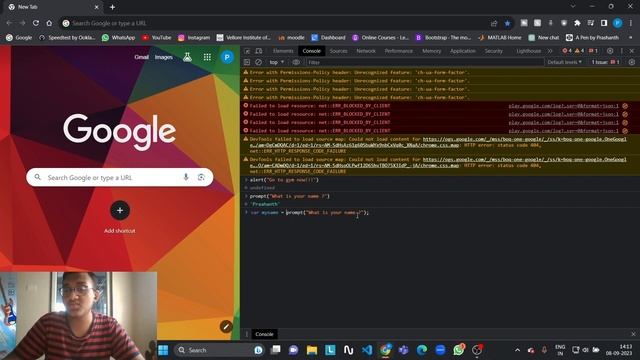Go to the home page icon
640x360 pixels.
(x=49, y=23)
